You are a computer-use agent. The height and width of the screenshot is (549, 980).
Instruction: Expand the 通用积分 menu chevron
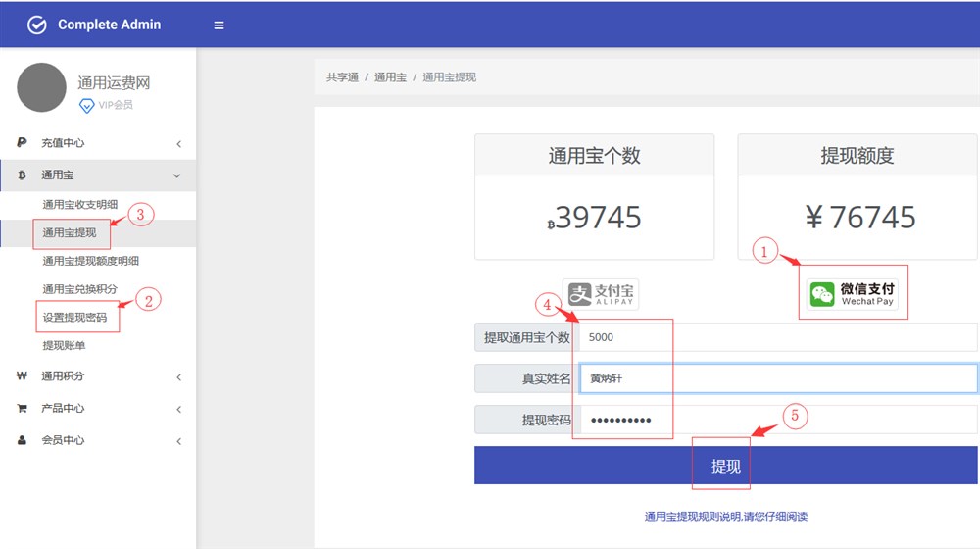(178, 377)
